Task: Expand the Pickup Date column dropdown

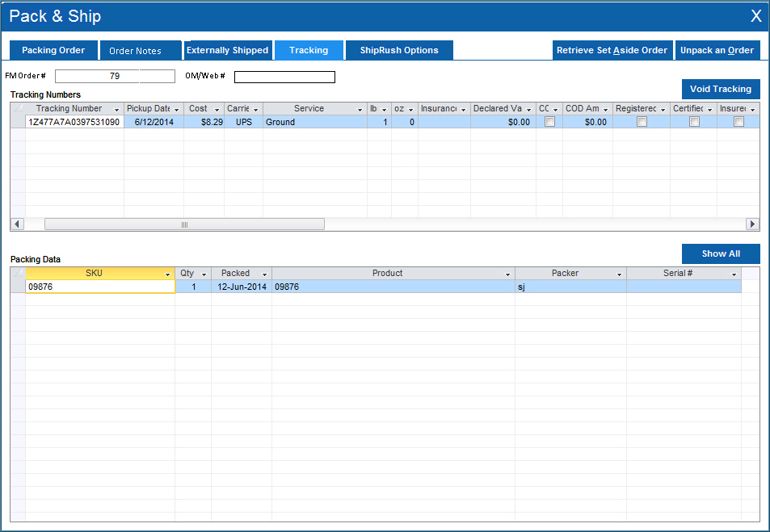Action: 176,109
